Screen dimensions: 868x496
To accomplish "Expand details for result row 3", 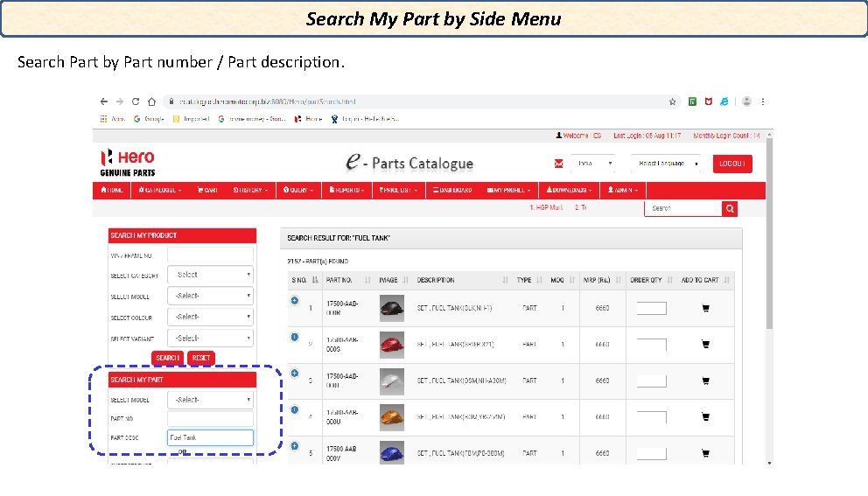I will [x=295, y=374].
